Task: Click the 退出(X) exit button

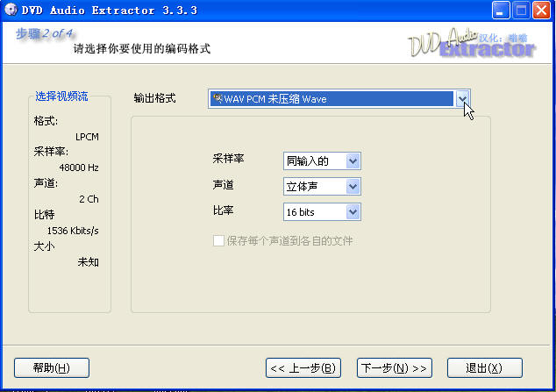Action: coord(485,368)
